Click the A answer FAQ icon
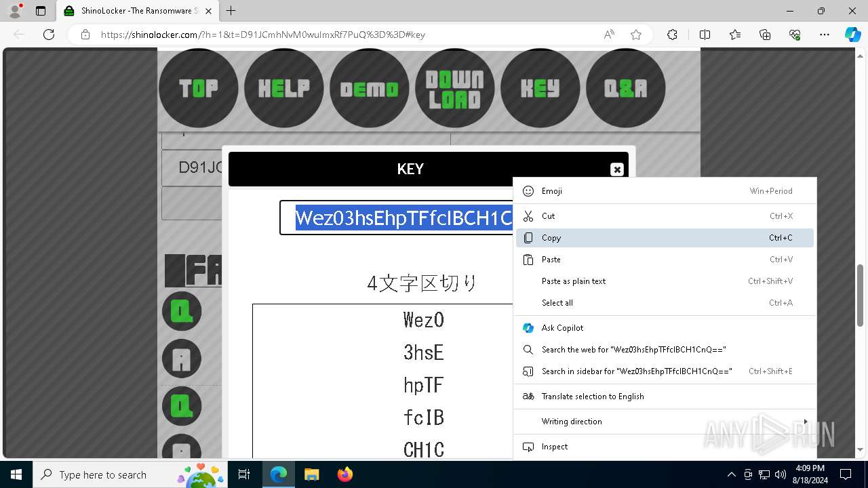The height and width of the screenshot is (488, 868). (182, 359)
